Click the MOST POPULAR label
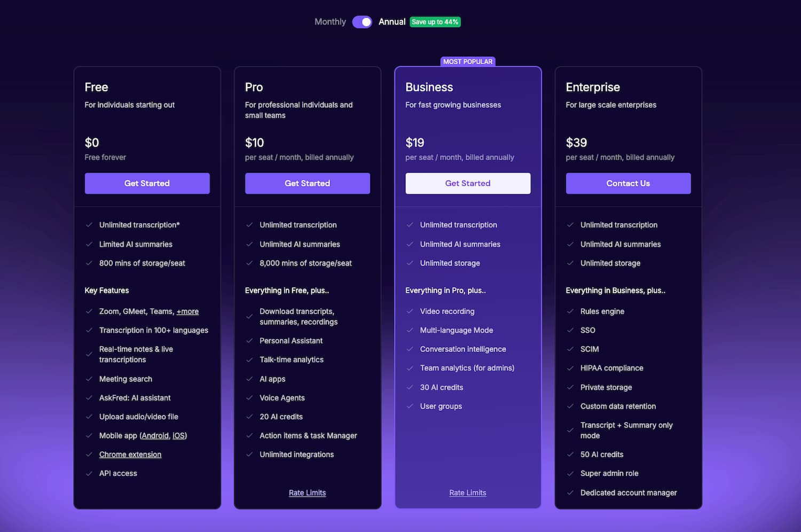801x532 pixels. pyautogui.click(x=468, y=61)
